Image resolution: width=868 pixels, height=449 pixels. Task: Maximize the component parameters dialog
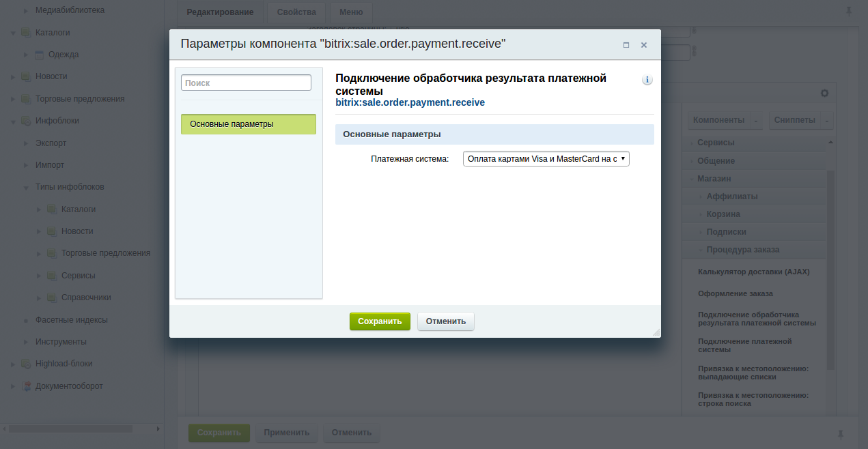click(x=626, y=45)
